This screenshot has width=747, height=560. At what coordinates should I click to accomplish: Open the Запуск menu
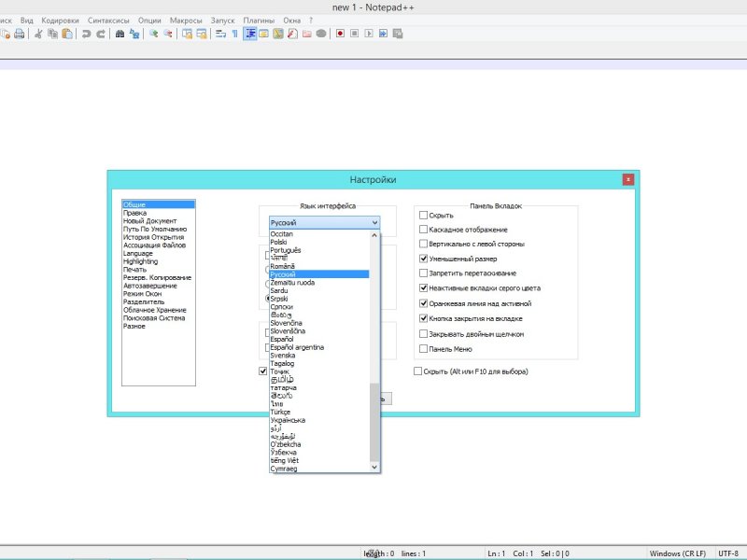[x=222, y=21]
